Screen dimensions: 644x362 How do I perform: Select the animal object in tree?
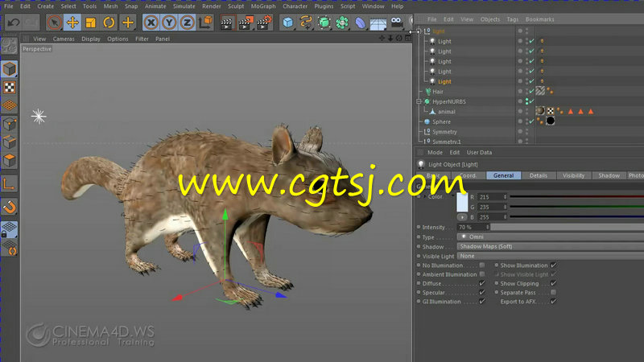pyautogui.click(x=447, y=112)
